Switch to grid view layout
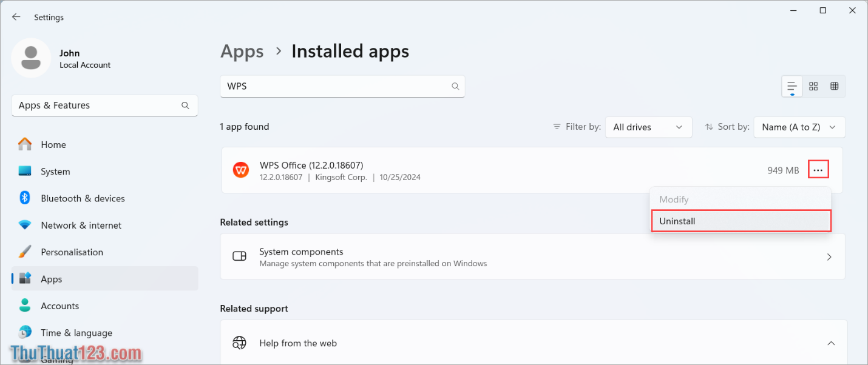This screenshot has height=365, width=868. 813,86
